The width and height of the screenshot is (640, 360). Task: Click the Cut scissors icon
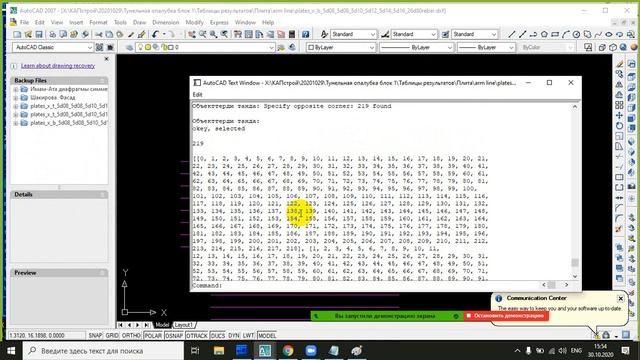coord(98,35)
